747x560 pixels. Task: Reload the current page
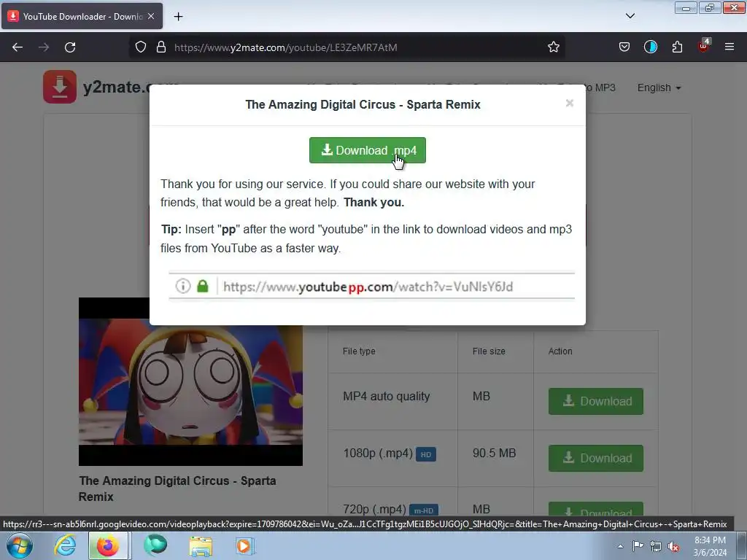pos(70,47)
